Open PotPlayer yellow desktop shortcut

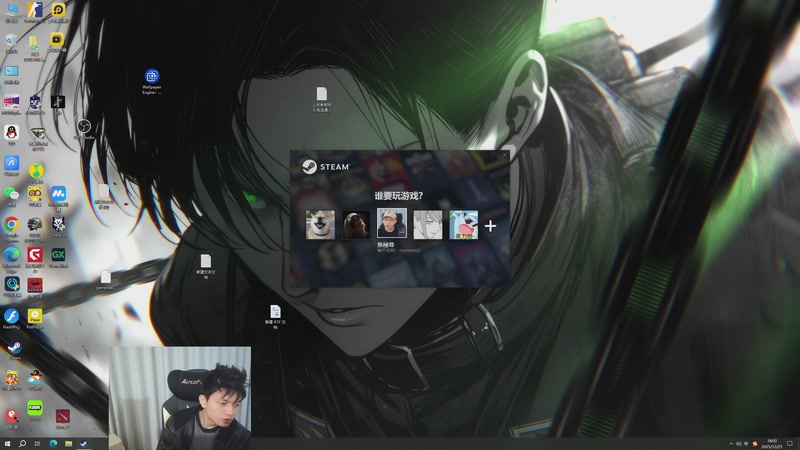(35, 318)
